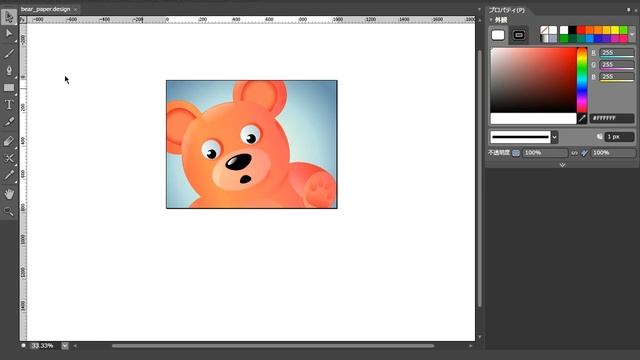The height and width of the screenshot is (360, 640).
Task: Select the dropper tool below the Text tool
Action: point(9,122)
